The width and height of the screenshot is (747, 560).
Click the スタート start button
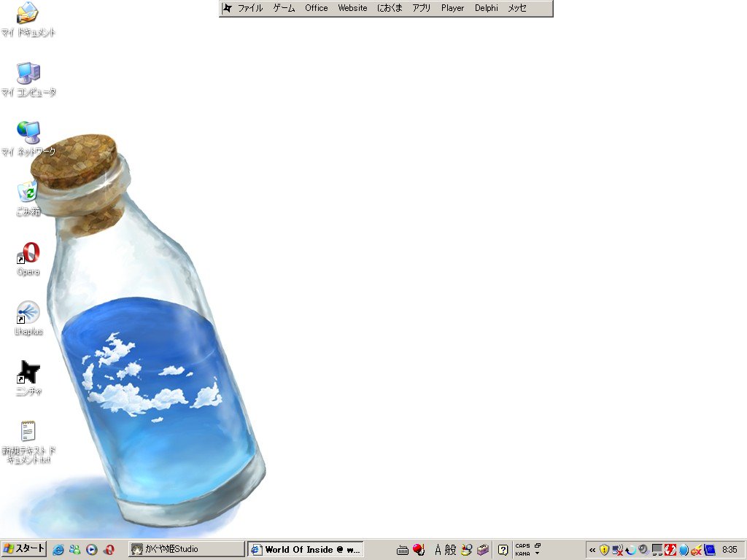pos(23,549)
